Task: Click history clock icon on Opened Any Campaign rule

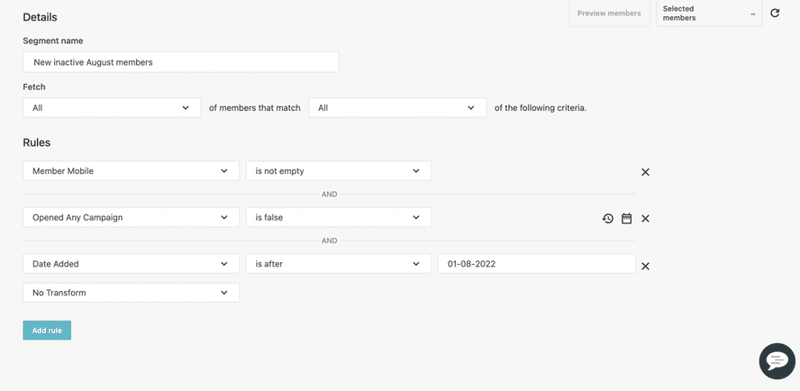Action: coord(607,218)
